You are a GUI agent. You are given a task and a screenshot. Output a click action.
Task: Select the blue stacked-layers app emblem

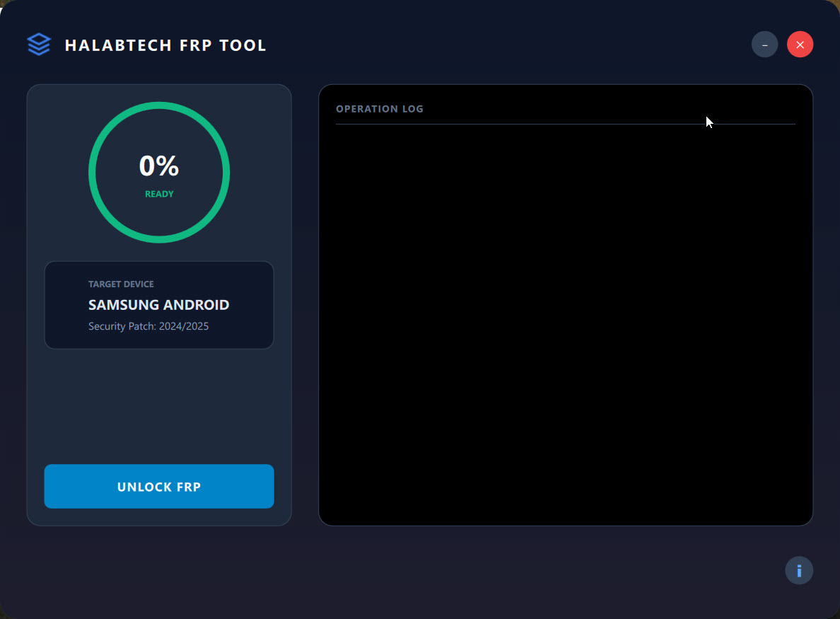click(39, 44)
